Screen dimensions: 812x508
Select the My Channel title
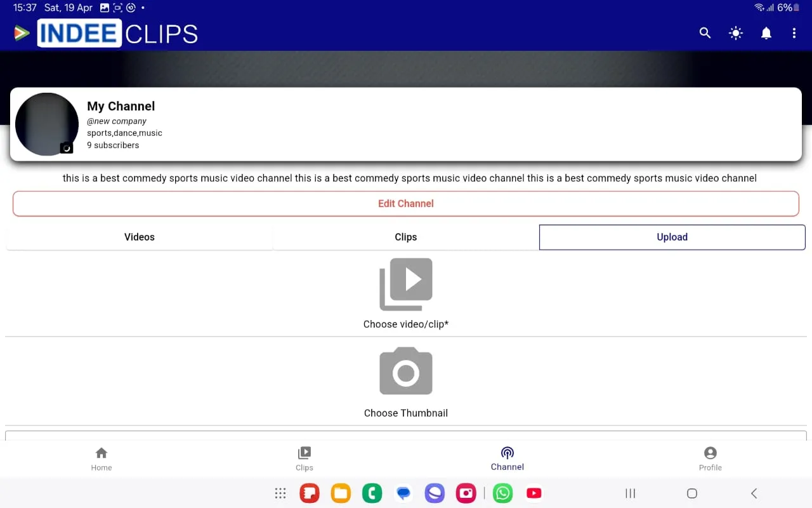click(121, 106)
